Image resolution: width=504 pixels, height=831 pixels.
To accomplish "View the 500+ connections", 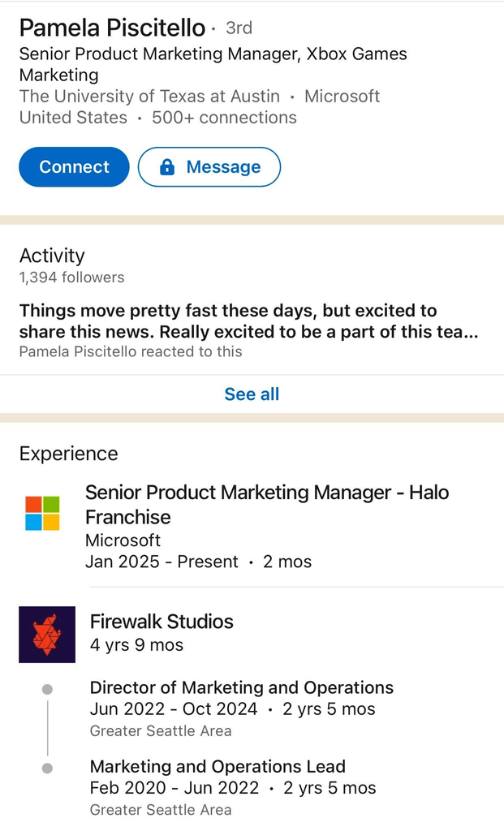I will pos(224,117).
